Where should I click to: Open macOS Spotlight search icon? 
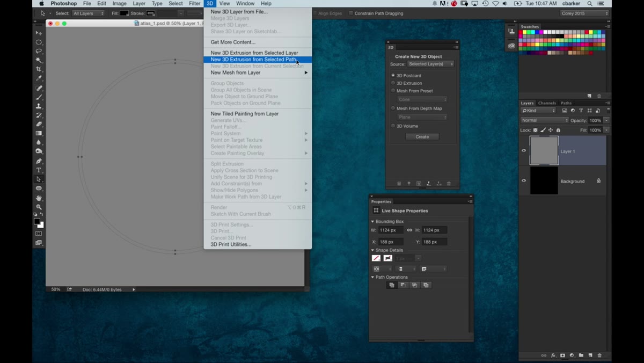[x=589, y=3]
